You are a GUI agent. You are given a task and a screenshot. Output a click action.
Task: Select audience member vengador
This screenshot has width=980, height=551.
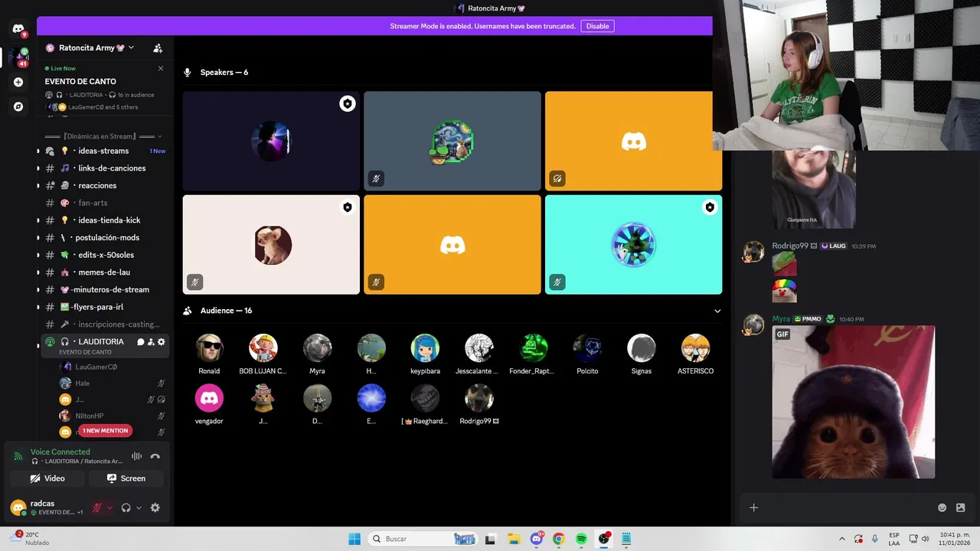click(x=209, y=405)
